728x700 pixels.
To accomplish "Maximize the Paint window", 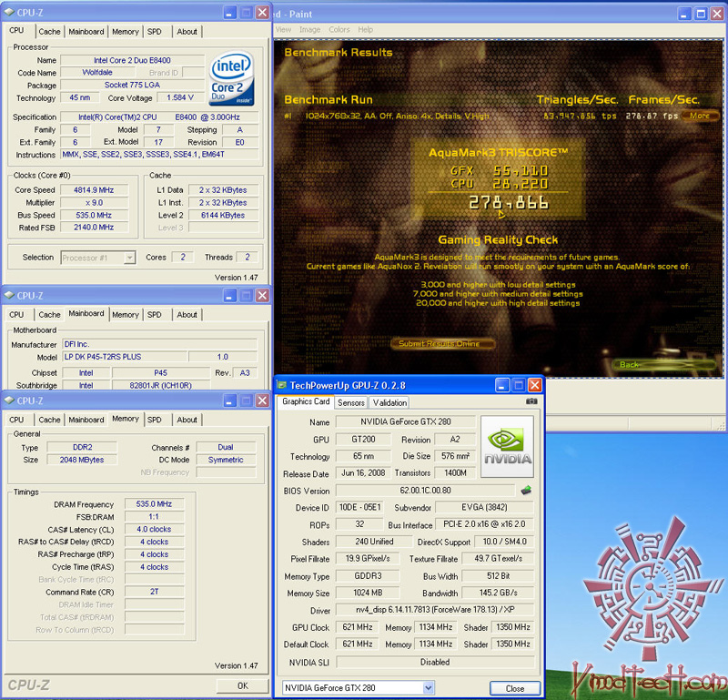I will click(x=701, y=14).
